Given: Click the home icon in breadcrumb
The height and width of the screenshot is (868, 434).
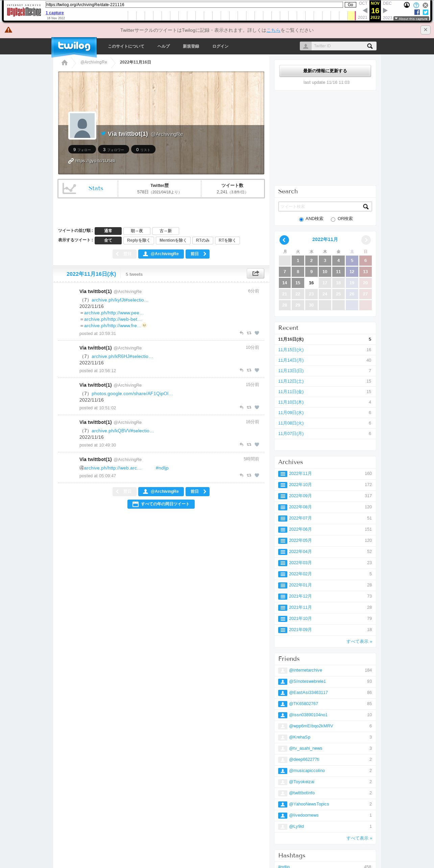Looking at the screenshot, I should (x=65, y=63).
